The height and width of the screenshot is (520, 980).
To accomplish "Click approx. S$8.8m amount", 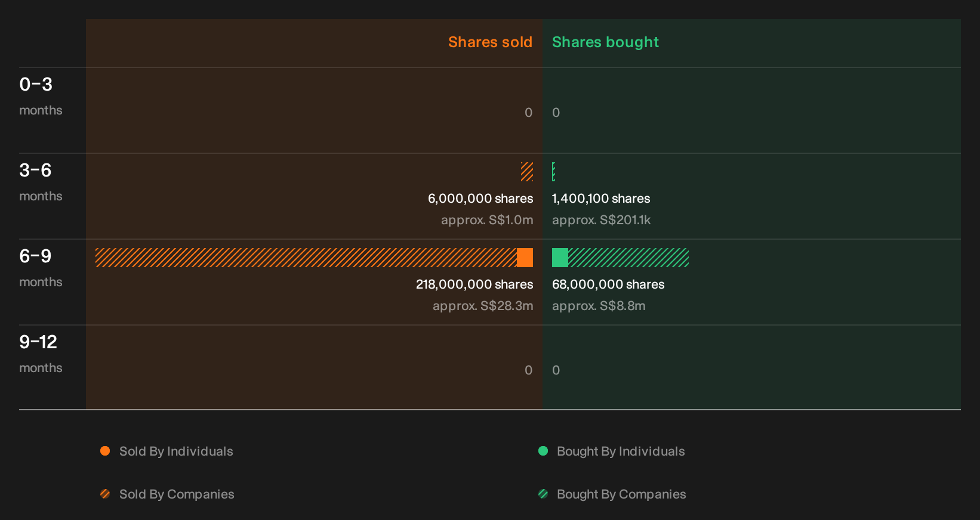I will pos(599,306).
